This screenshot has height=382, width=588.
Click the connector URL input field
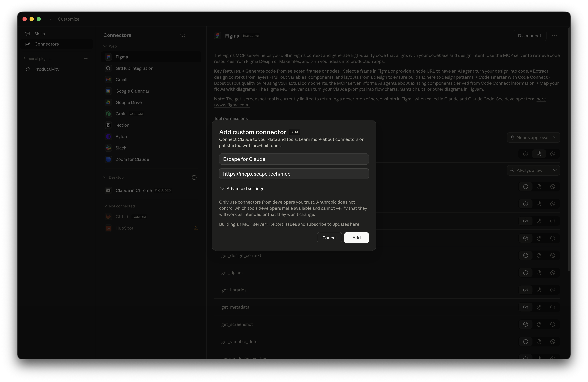(294, 174)
